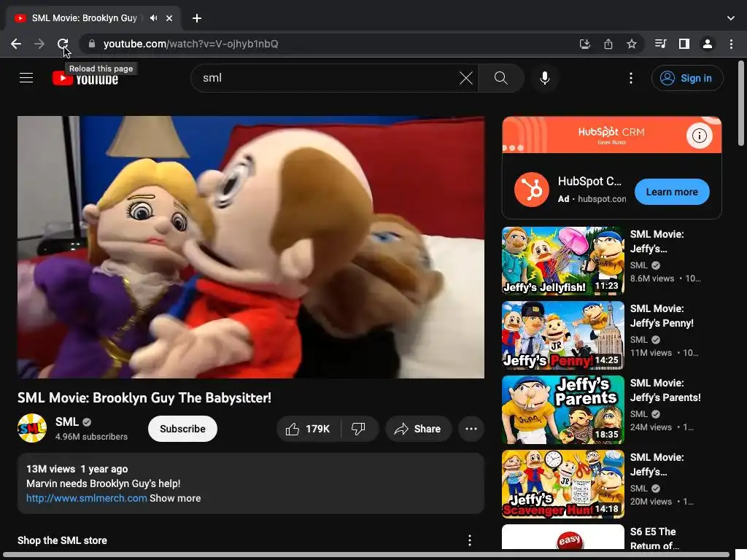Open a new browser tab
The height and width of the screenshot is (560, 747).
pyautogui.click(x=197, y=18)
